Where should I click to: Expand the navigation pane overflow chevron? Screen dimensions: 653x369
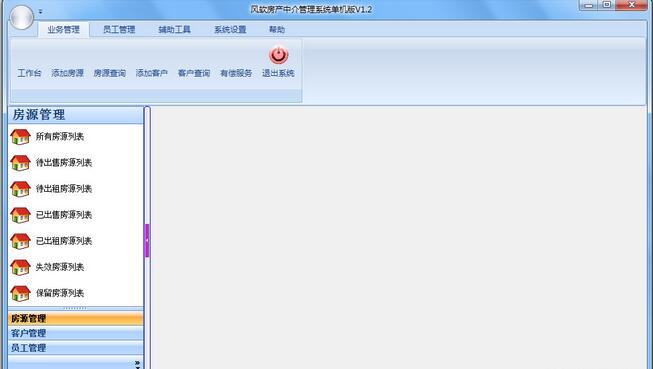coord(137,364)
